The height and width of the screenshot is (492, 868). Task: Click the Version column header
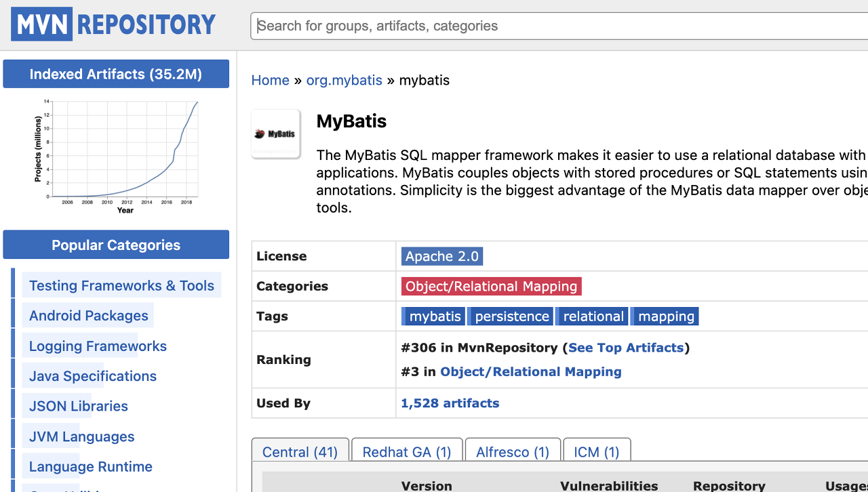coord(427,485)
